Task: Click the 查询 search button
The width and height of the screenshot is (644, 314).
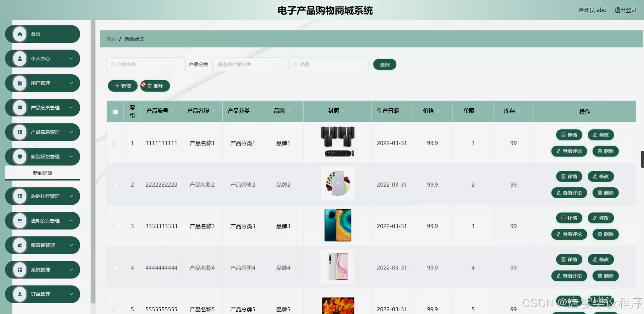Action: click(x=385, y=64)
